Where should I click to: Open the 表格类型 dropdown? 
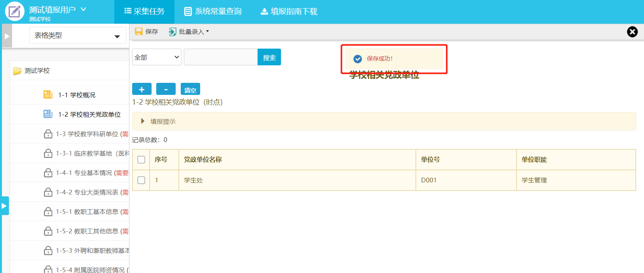(x=77, y=35)
